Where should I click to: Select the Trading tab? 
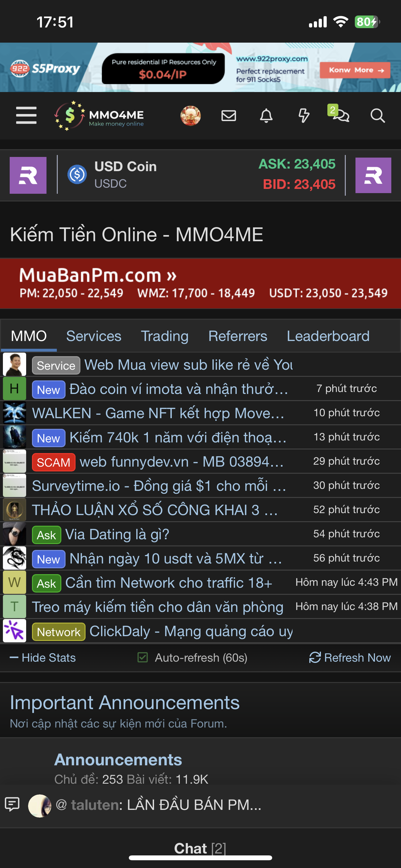coord(164,336)
